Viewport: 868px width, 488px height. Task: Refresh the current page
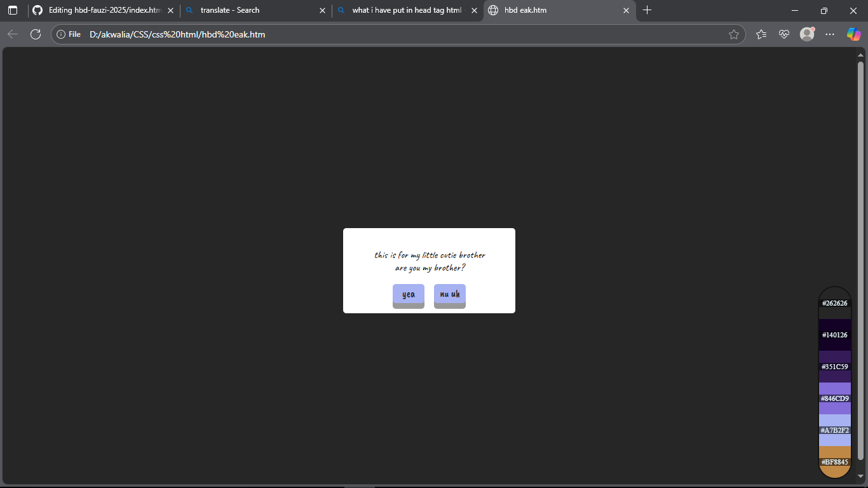click(36, 34)
